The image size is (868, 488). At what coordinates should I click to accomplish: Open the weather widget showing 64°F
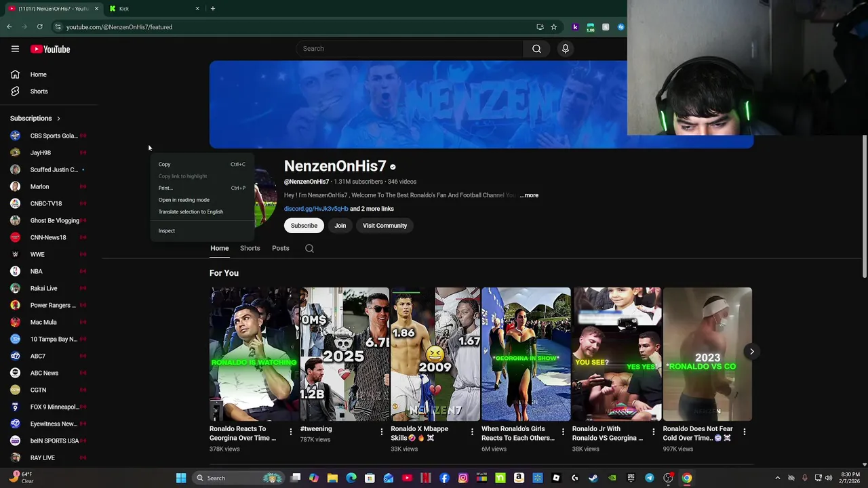(x=20, y=478)
